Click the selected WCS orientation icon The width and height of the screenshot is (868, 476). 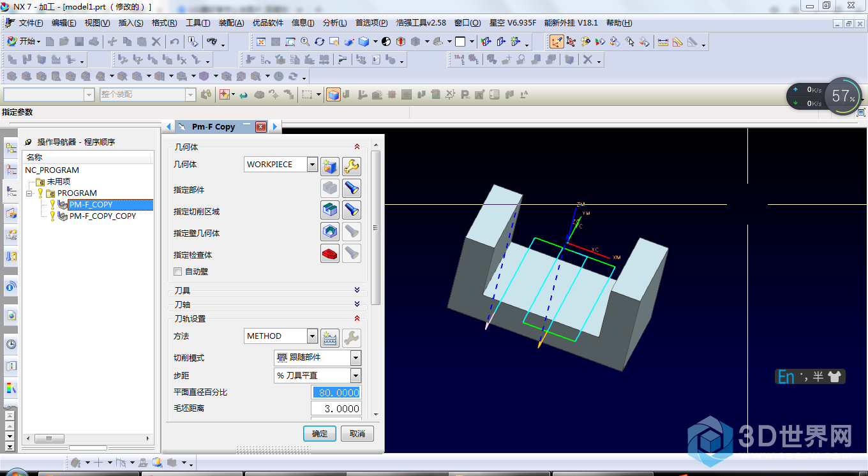(x=557, y=42)
